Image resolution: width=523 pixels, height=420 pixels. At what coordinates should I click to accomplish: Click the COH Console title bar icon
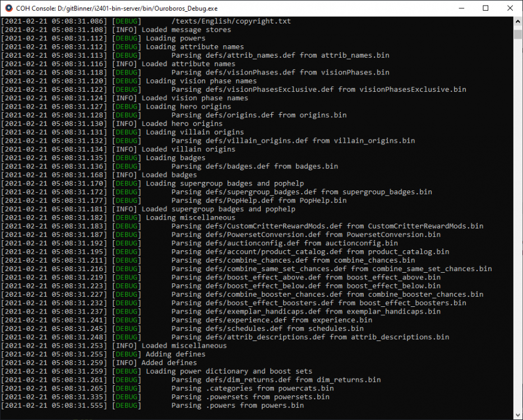click(x=8, y=8)
